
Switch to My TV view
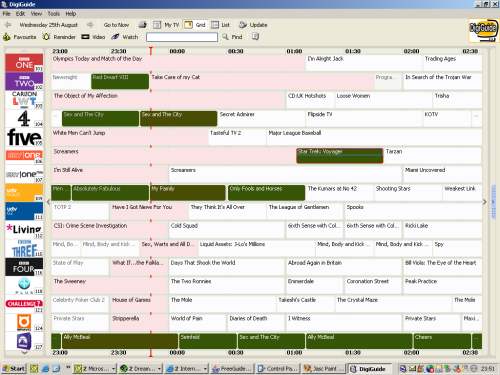click(166, 25)
